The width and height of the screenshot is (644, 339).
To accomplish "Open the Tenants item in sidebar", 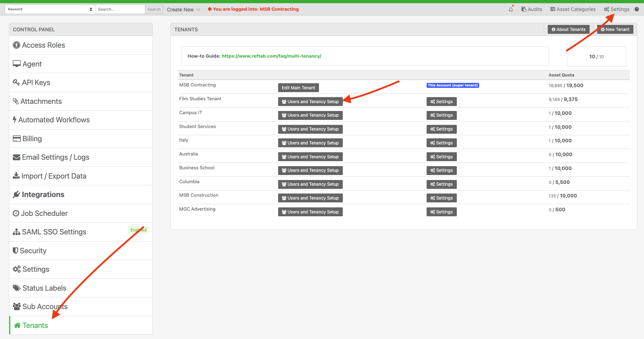I will (81, 325).
